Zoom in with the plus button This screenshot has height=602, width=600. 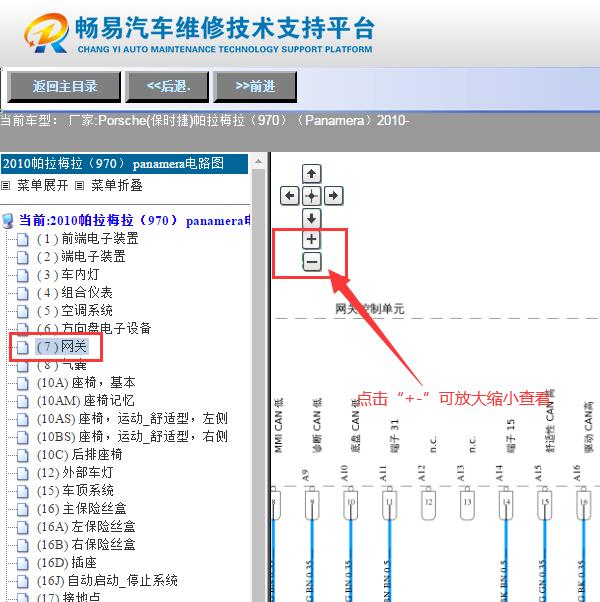tap(311, 240)
